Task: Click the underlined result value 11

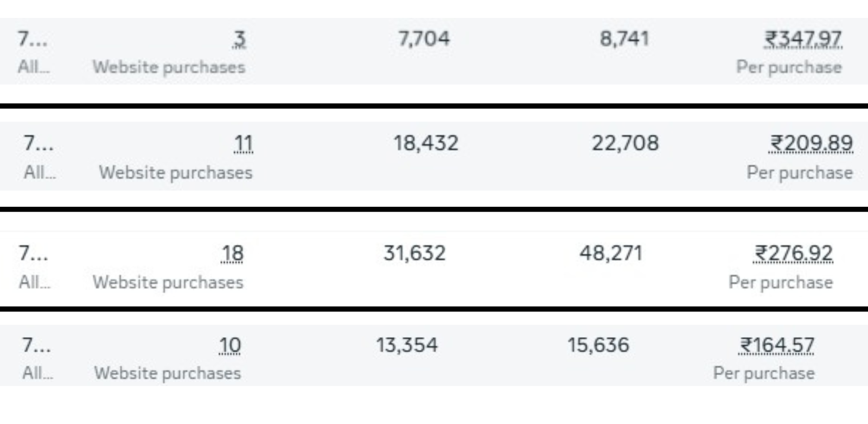Action: point(244,144)
